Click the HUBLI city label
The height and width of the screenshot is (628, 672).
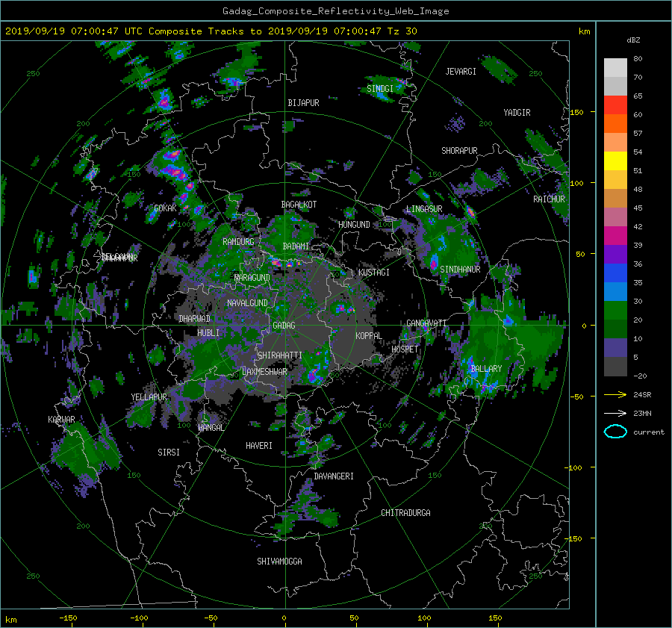pyautogui.click(x=208, y=332)
